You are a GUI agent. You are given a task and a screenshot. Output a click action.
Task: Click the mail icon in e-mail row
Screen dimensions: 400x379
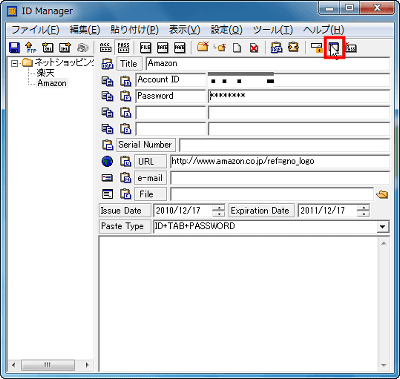(107, 178)
